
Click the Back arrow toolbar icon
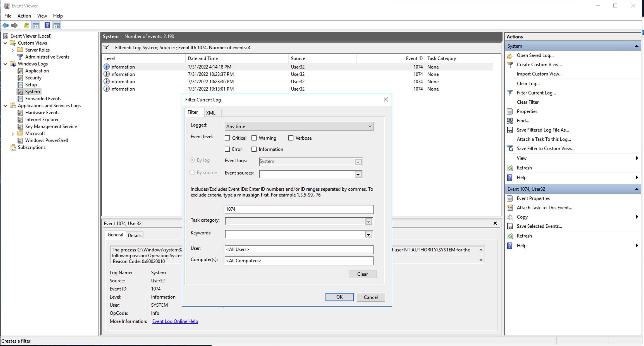[5, 26]
